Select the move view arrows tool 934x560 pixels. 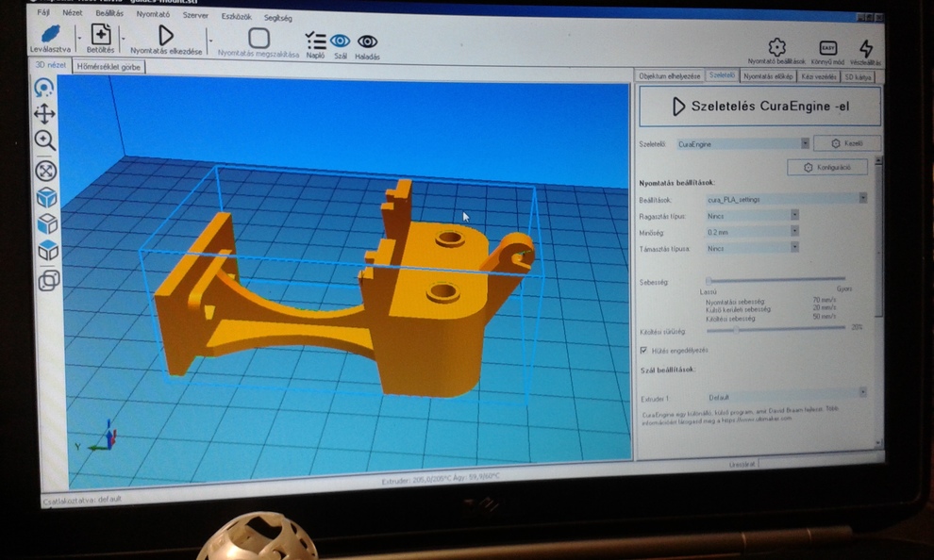coord(44,114)
